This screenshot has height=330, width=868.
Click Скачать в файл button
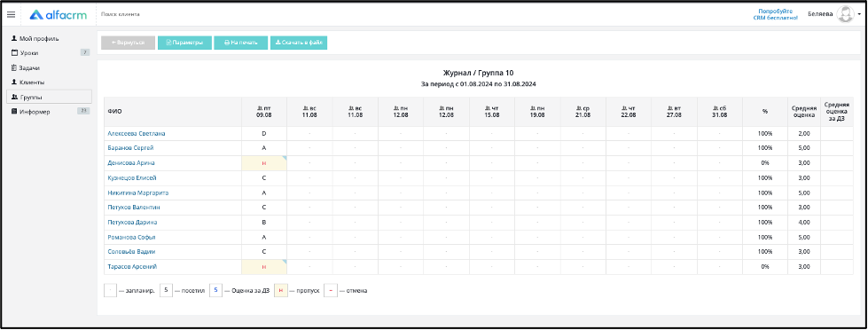coord(299,43)
